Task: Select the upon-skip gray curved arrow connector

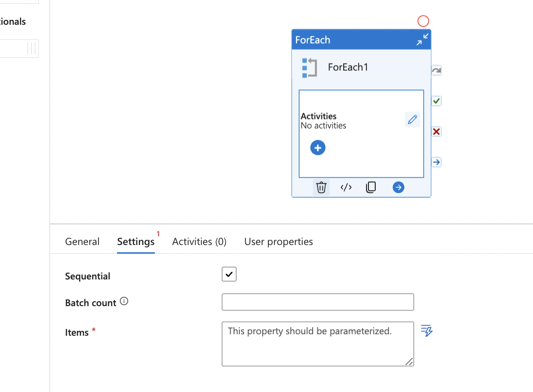Action: point(436,70)
